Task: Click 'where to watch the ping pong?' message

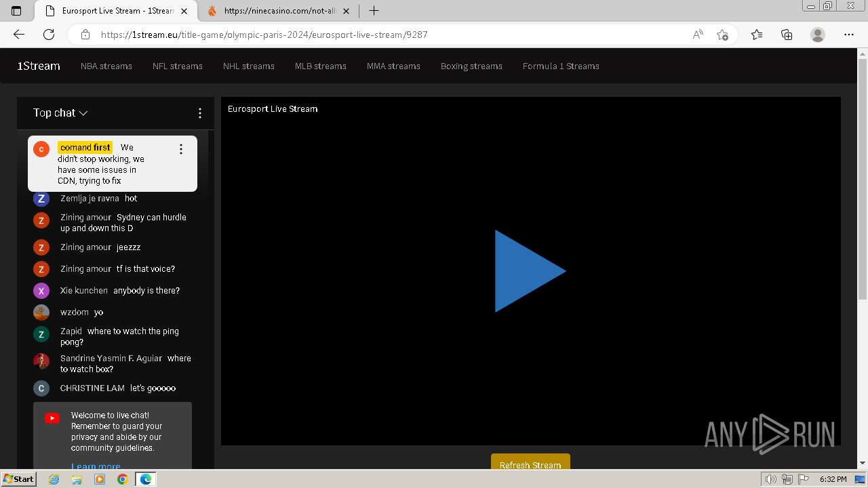Action: (119, 337)
